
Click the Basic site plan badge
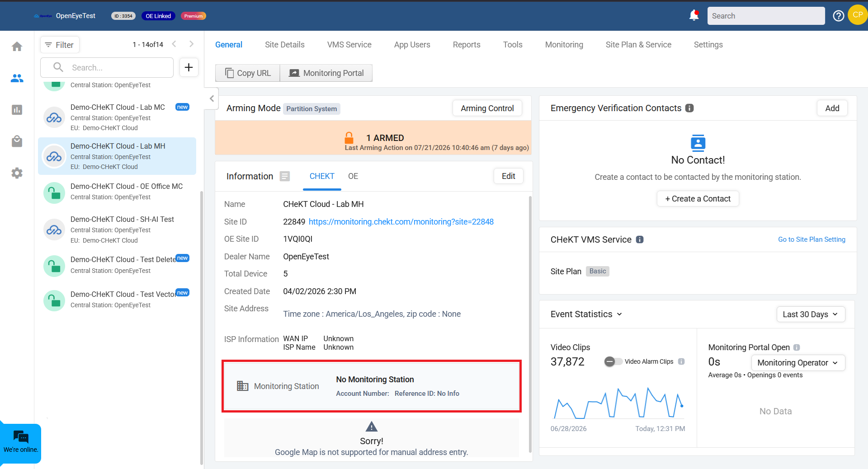(598, 271)
